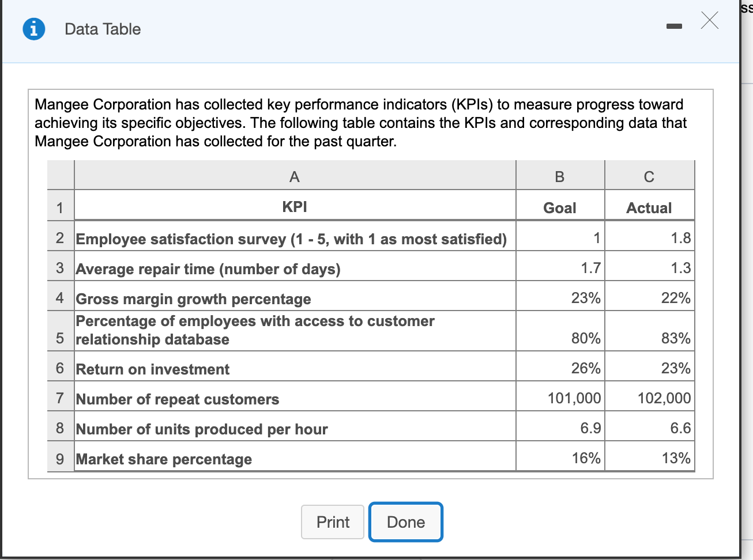Select the X close icon
The height and width of the screenshot is (560, 753).
pos(709,20)
